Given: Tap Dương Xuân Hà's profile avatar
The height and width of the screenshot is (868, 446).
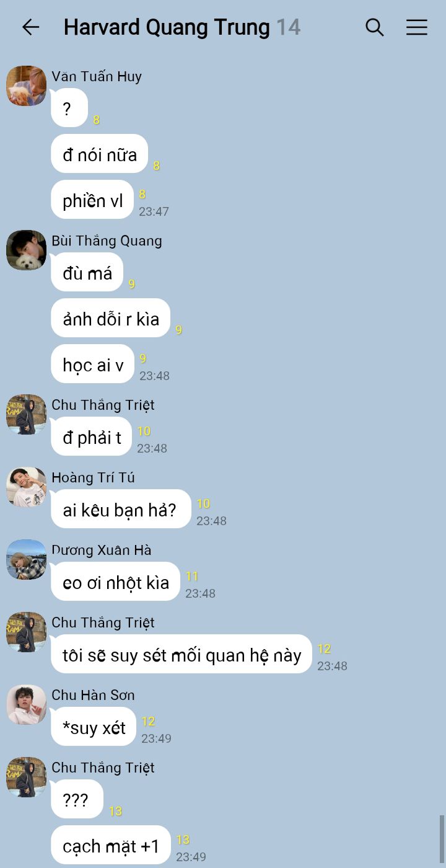Looking at the screenshot, I should pyautogui.click(x=27, y=559).
